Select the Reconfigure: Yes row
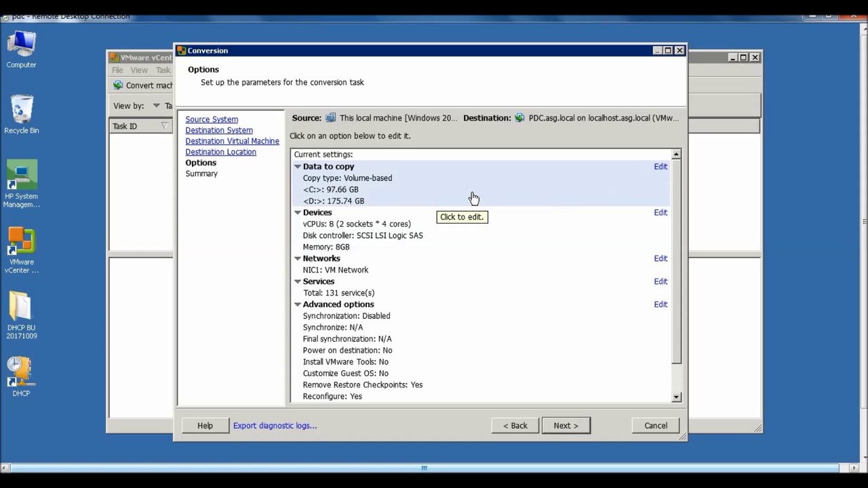This screenshot has width=868, height=488. (x=332, y=397)
